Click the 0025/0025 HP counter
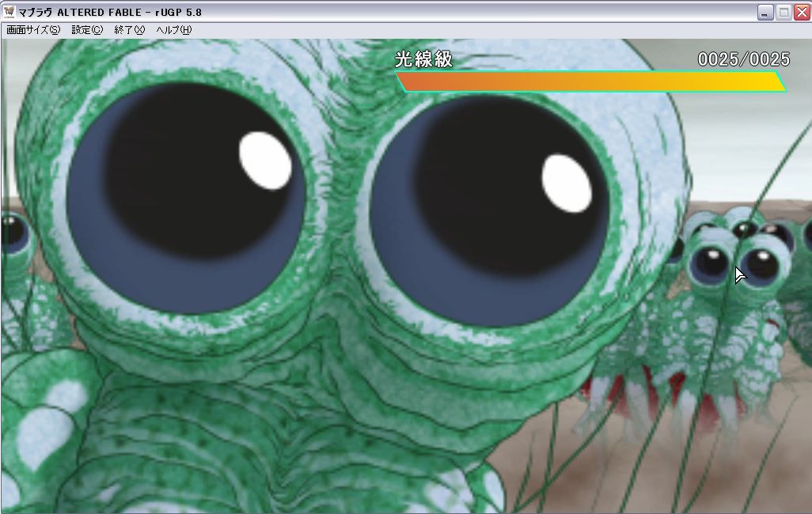812x514 pixels. pyautogui.click(x=744, y=59)
